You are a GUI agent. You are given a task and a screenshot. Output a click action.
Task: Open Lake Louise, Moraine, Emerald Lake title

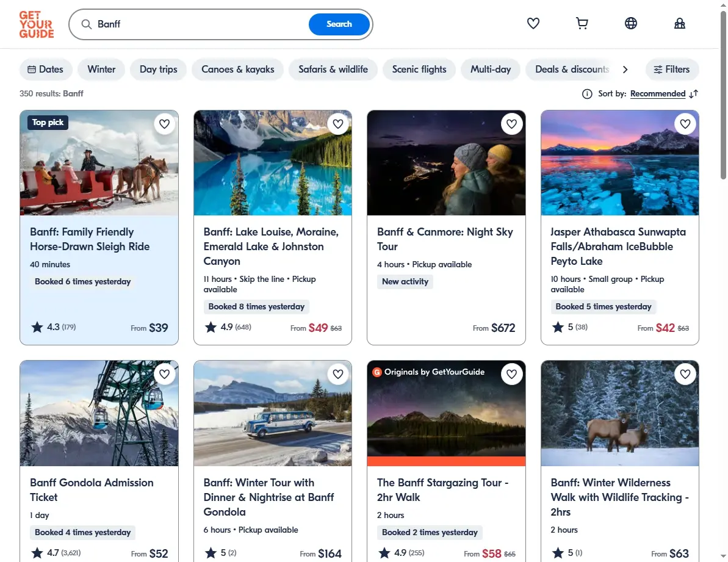click(x=271, y=247)
